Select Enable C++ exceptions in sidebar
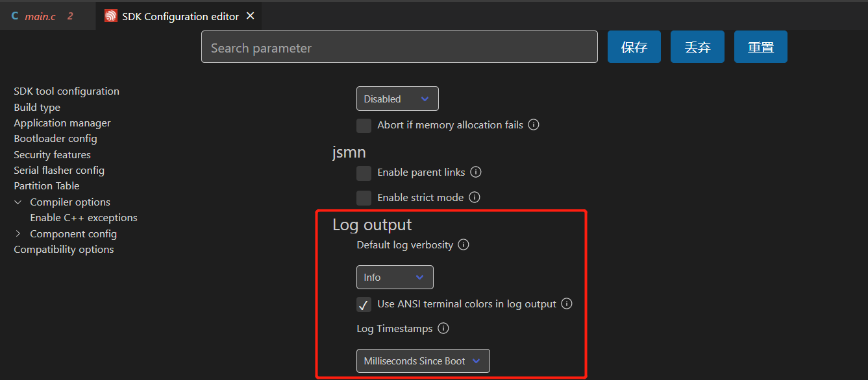 coord(84,218)
